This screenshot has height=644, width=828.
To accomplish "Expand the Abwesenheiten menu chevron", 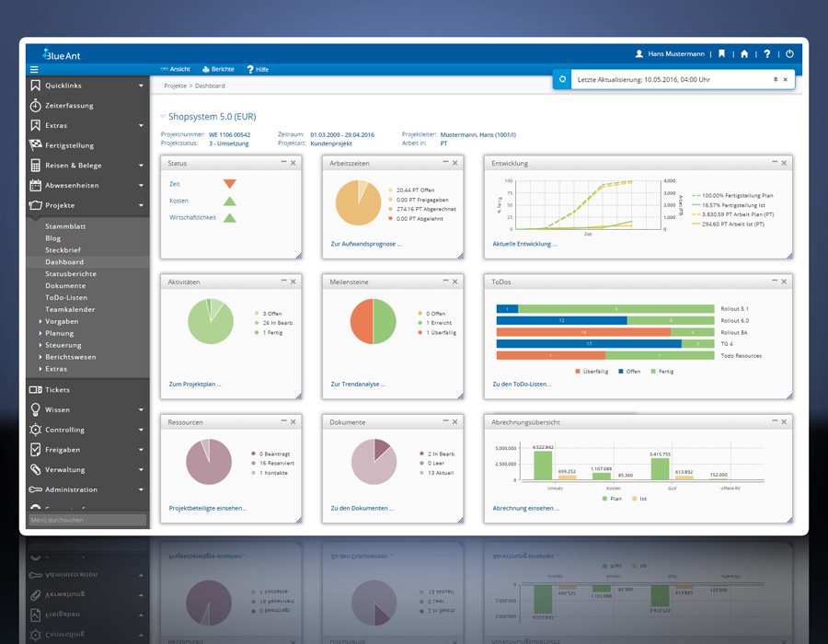I will (x=140, y=185).
